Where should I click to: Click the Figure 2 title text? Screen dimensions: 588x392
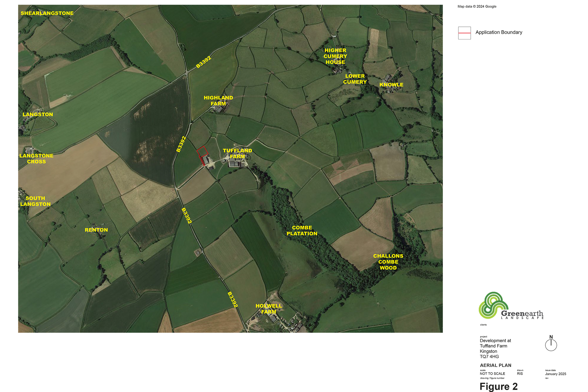tap(498, 386)
